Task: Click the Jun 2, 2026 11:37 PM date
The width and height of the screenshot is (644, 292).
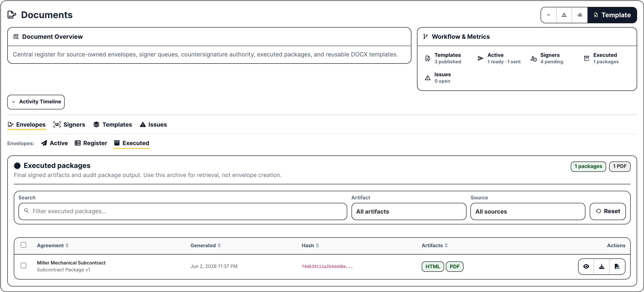Action: (214, 266)
